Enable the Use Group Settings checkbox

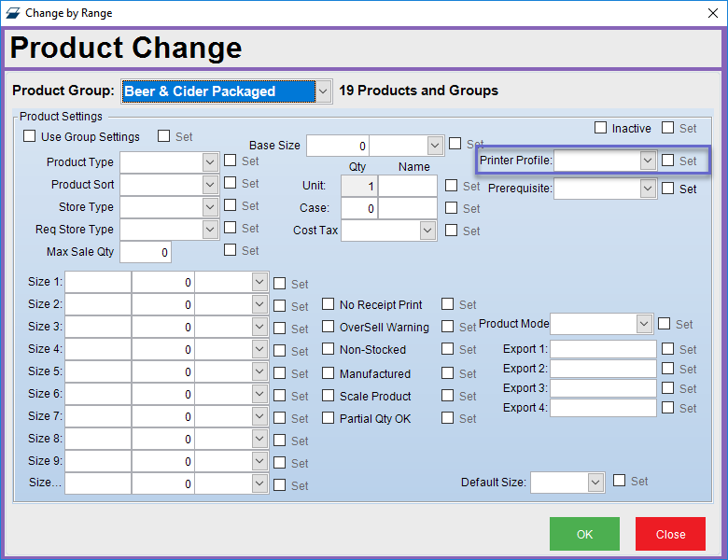point(30,137)
